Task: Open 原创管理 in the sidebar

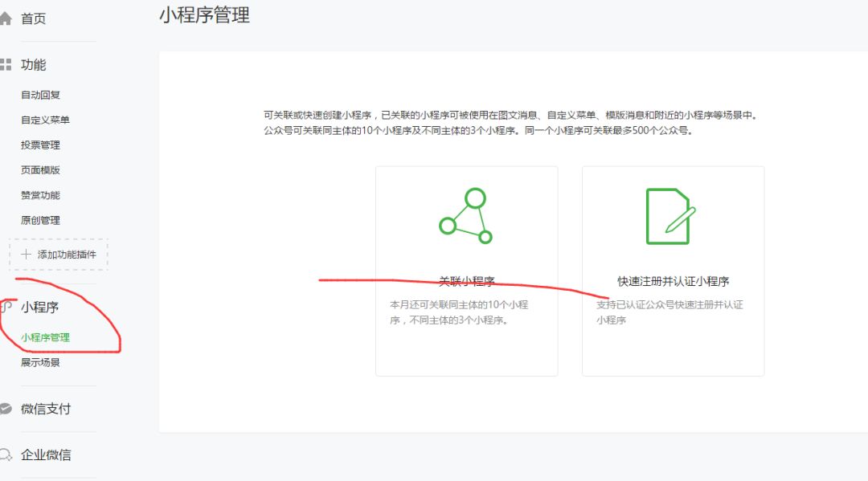Action: click(x=40, y=220)
